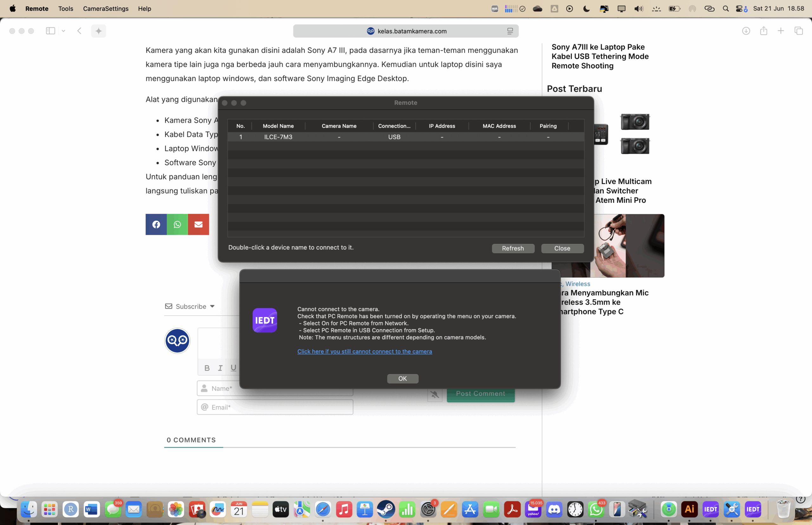Open Finder from the Dock
The height and width of the screenshot is (525, 812).
point(29,509)
